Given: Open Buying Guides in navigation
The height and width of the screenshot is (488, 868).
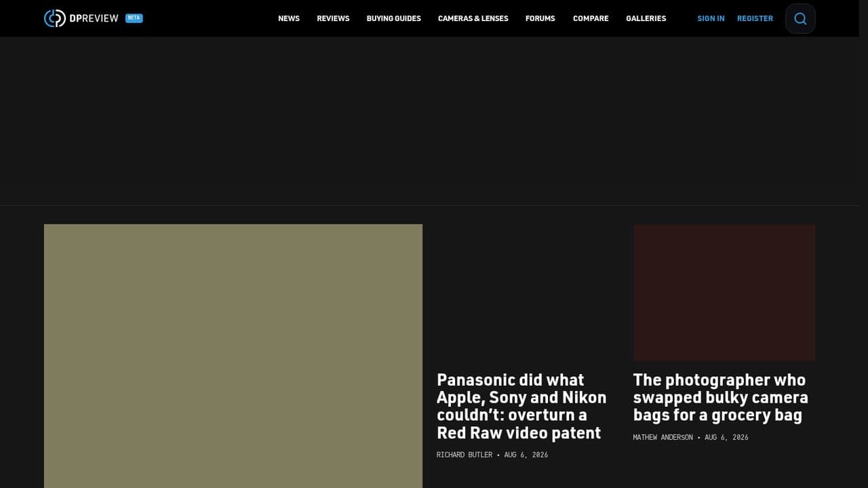Looking at the screenshot, I should [x=394, y=18].
